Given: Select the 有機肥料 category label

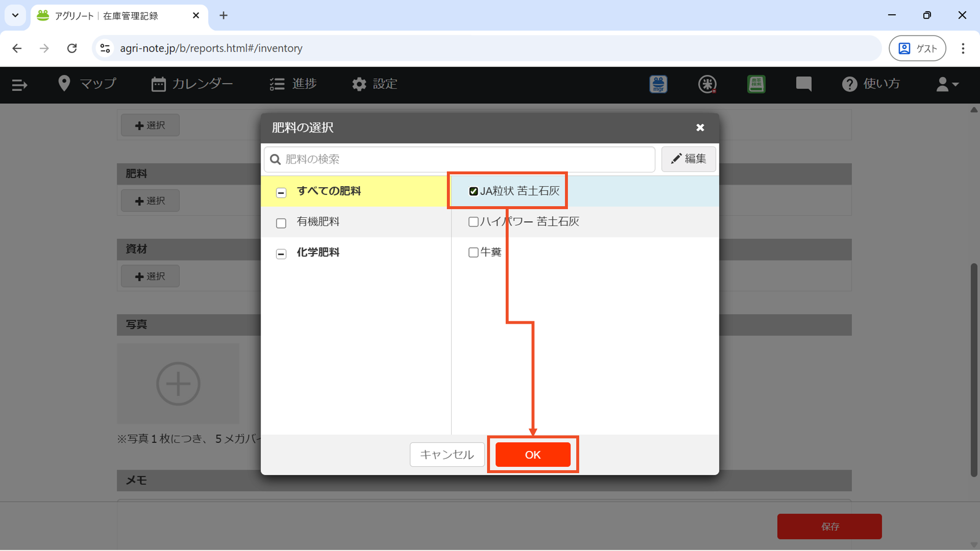Looking at the screenshot, I should click(318, 221).
